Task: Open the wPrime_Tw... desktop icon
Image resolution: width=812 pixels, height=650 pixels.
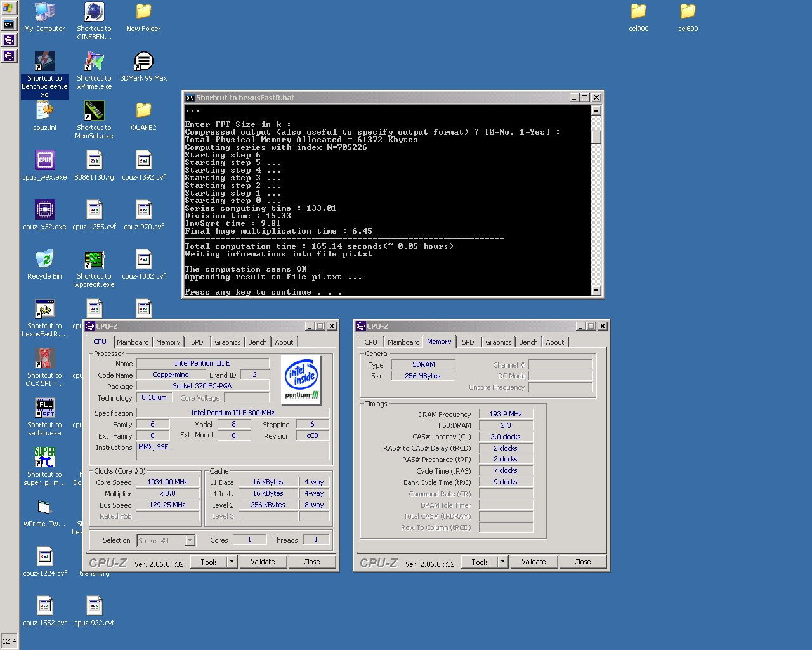Action: coord(44,513)
